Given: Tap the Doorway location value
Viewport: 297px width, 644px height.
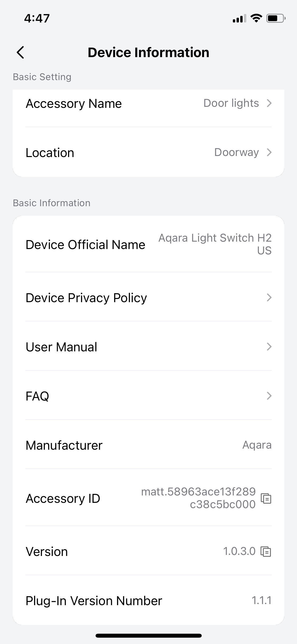Looking at the screenshot, I should (x=236, y=152).
